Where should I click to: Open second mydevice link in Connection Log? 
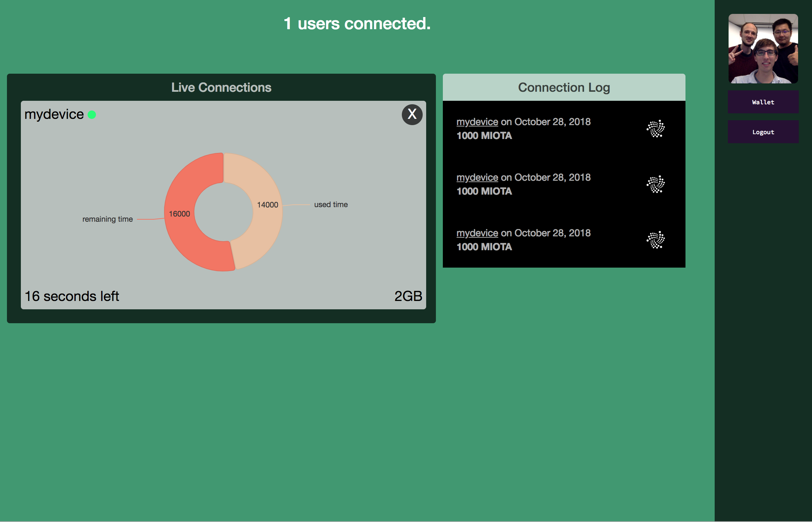tap(477, 178)
